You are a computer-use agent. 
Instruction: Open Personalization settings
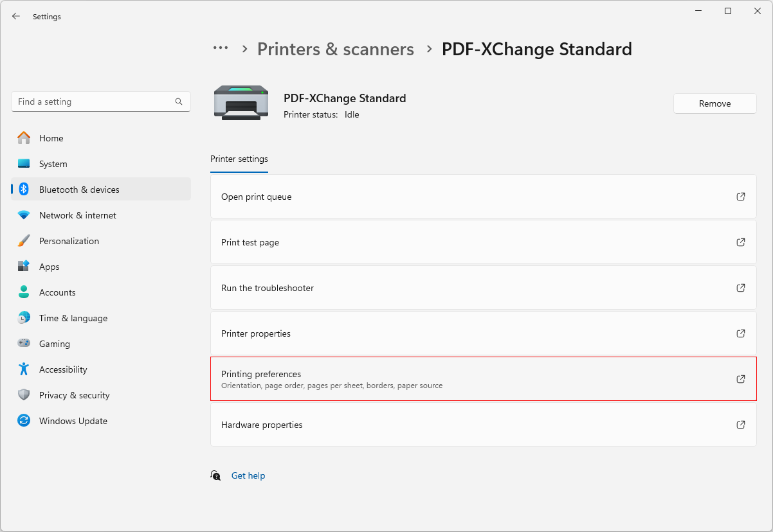[x=101, y=241]
